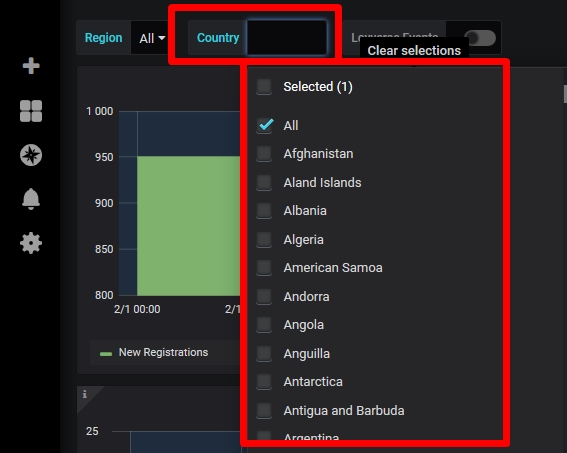Expand the Region All dropdown
The width and height of the screenshot is (567, 453).
152,38
